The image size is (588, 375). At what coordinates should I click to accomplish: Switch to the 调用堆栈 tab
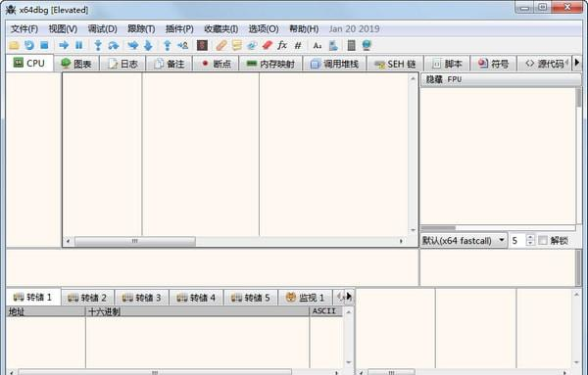click(334, 64)
